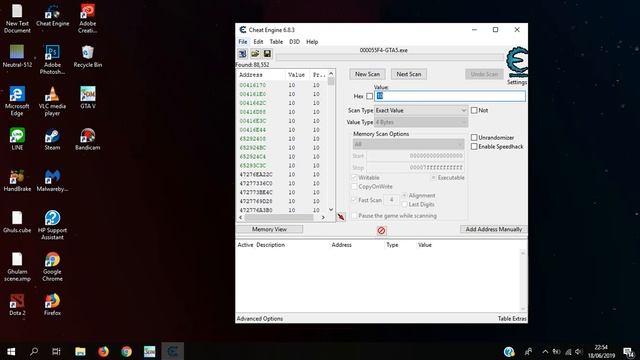Open New Text Document on desktop

[x=17, y=19]
